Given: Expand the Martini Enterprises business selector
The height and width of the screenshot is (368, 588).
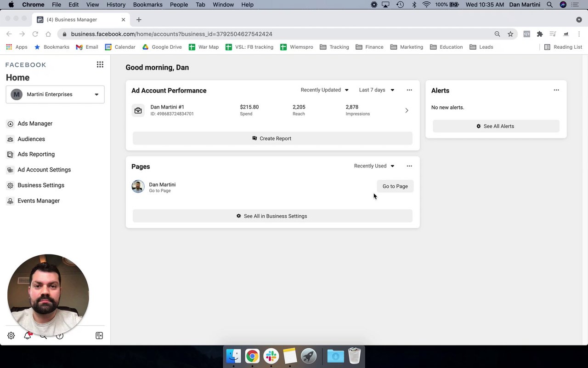Looking at the screenshot, I should (55, 94).
